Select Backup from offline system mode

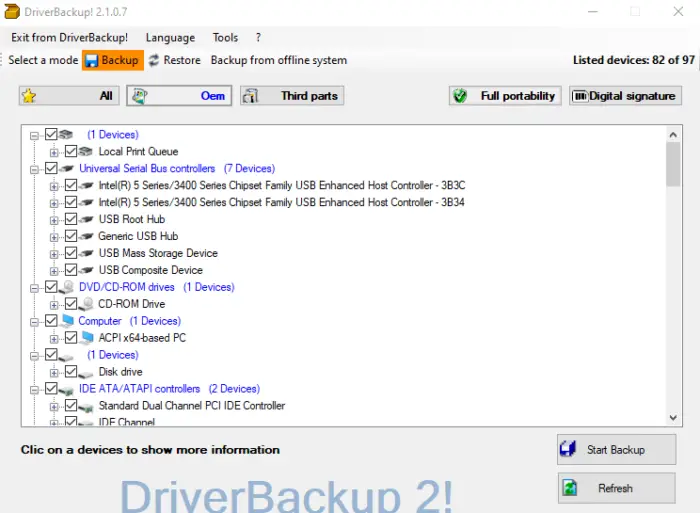(279, 60)
